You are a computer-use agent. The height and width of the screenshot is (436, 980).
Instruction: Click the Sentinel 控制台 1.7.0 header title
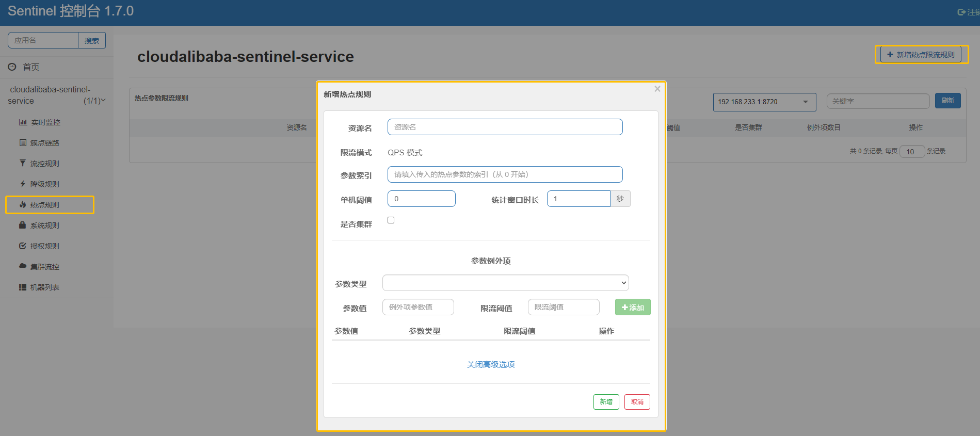[71, 11]
